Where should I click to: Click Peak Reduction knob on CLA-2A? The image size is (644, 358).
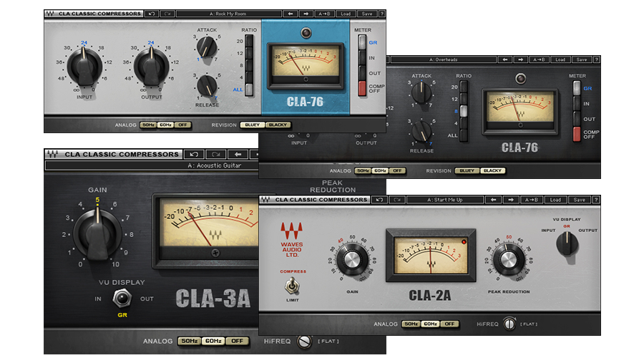(509, 260)
